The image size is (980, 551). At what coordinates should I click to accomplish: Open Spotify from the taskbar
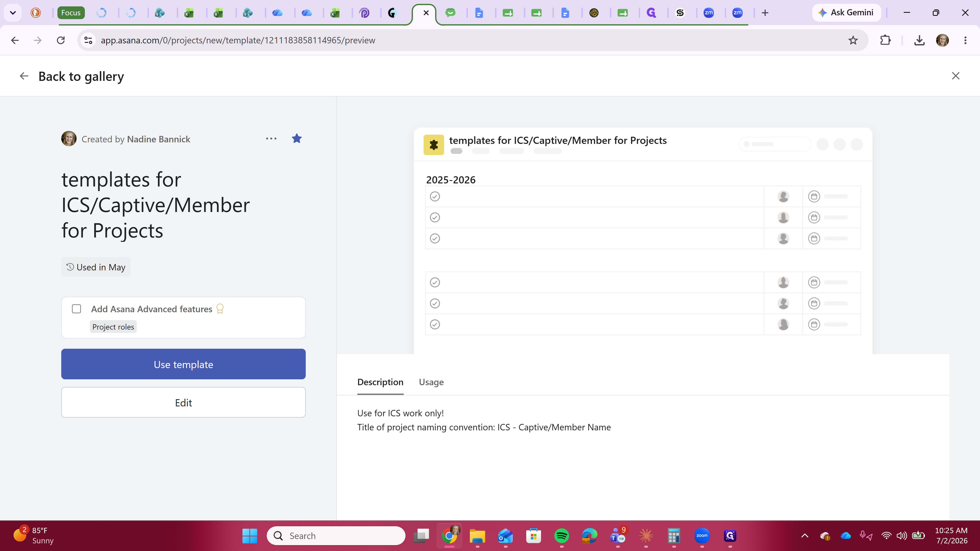pyautogui.click(x=561, y=536)
